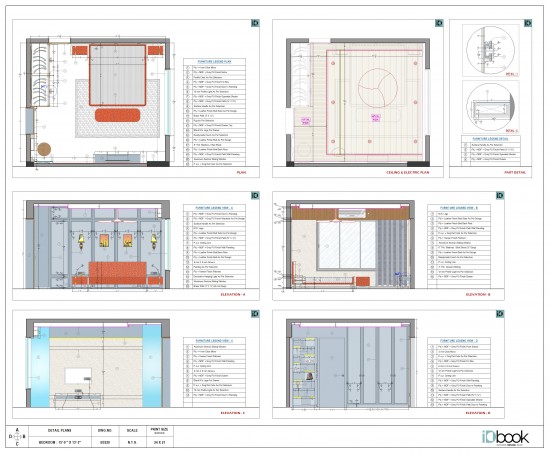Image resolution: width=550 pixels, height=453 pixels.
Task: Click the iD badge on Elevation C panel
Action: [255, 314]
